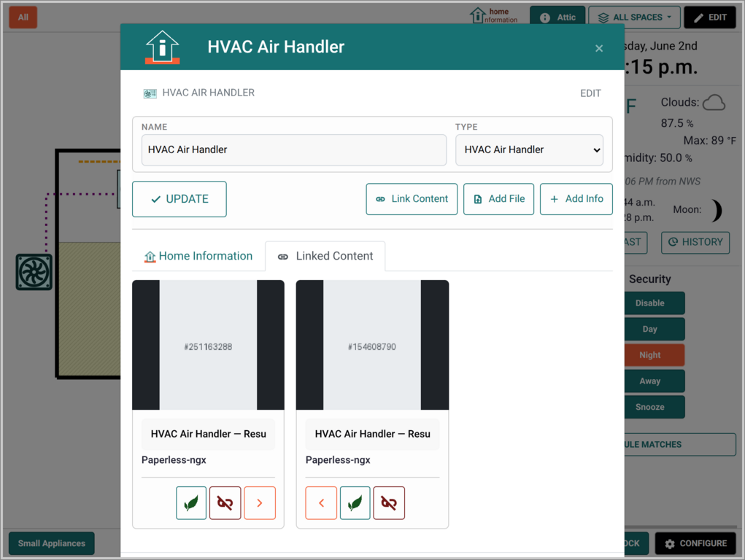The height and width of the screenshot is (560, 745).
Task: Unlink content on card #251163288
Action: pyautogui.click(x=225, y=502)
